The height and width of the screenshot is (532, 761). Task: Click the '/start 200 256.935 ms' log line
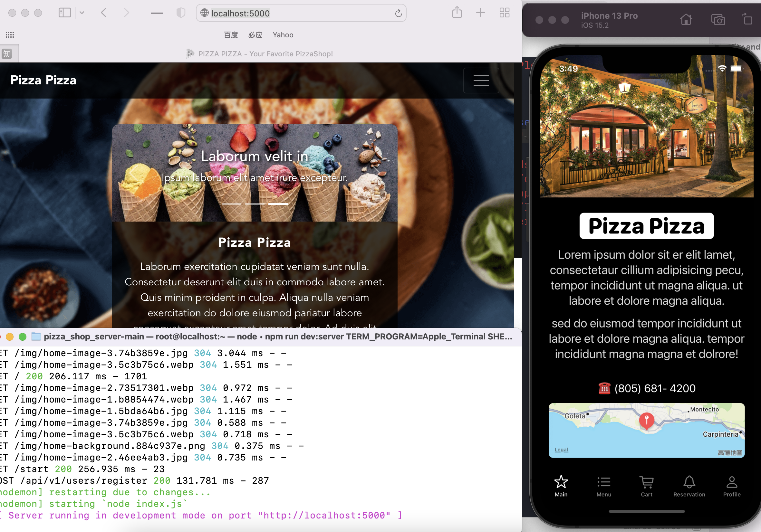point(82,469)
